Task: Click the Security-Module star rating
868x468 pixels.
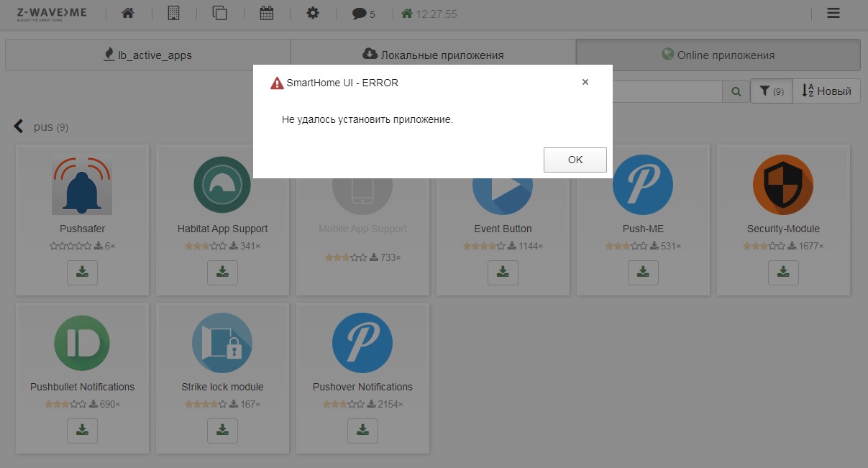Action: (764, 246)
